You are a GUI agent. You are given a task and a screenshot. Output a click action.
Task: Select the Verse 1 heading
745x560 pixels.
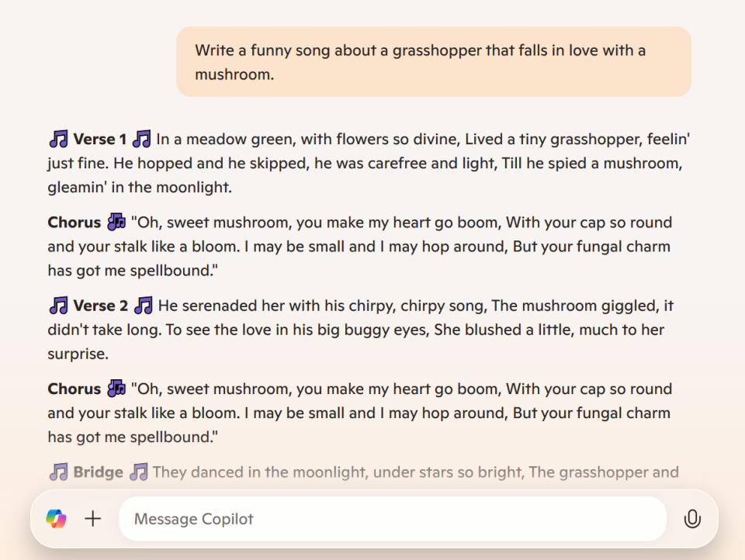tap(99, 140)
